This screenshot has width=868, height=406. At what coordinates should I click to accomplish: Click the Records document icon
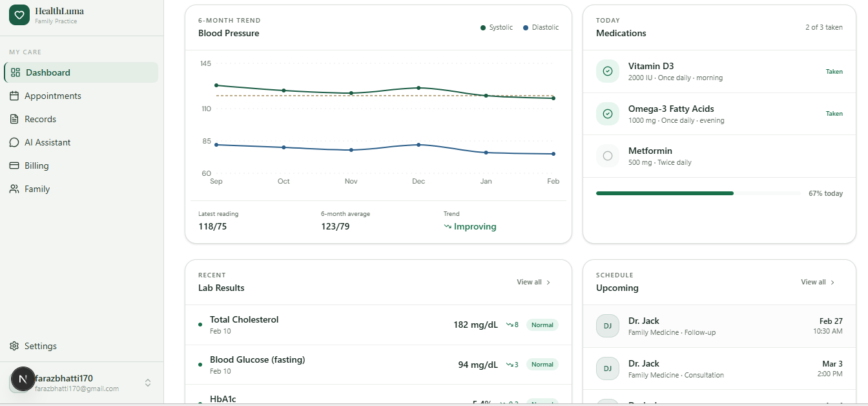pyautogui.click(x=14, y=119)
